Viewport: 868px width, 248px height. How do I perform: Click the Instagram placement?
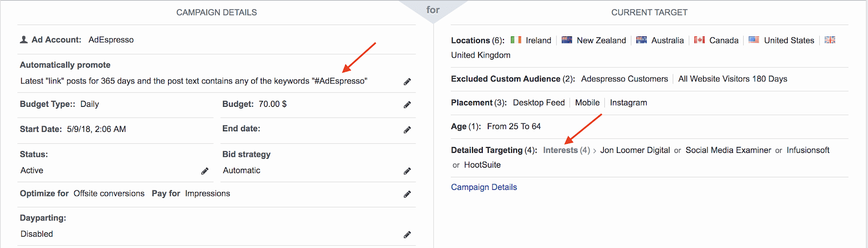628,103
